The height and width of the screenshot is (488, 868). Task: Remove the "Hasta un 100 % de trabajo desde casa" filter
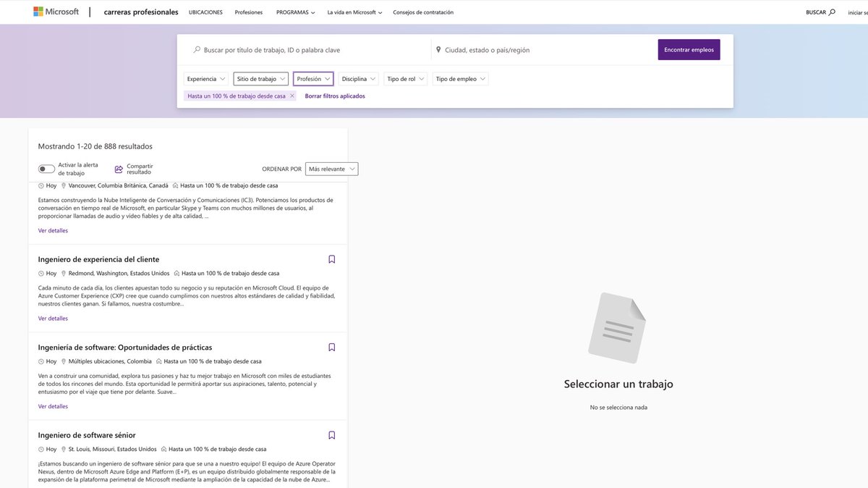pos(292,95)
